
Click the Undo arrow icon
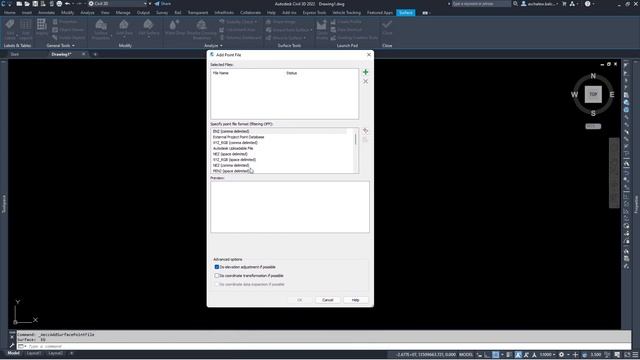[67, 4]
